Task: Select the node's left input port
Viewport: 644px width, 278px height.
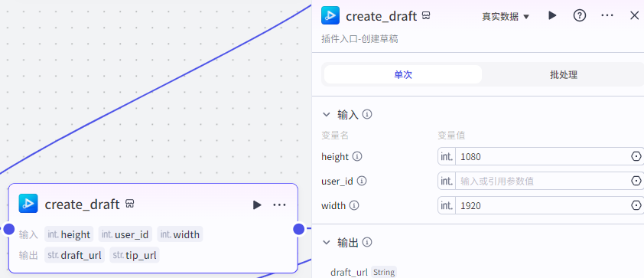Action: (x=8, y=229)
